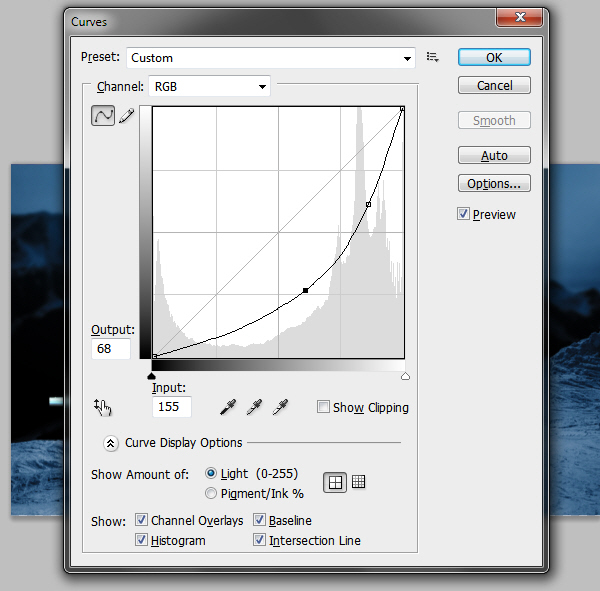The width and height of the screenshot is (600, 591).
Task: Close the Curves dialog
Action: pos(520,17)
